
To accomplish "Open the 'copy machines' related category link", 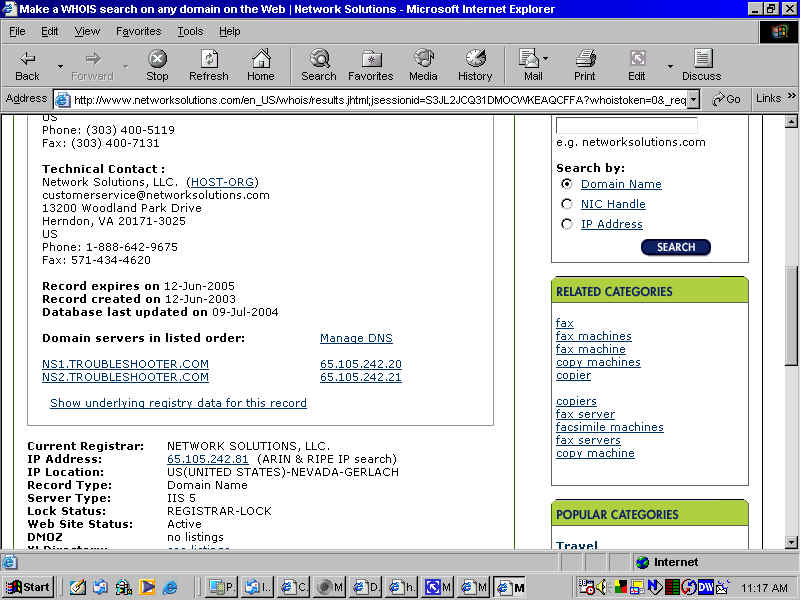I will (x=598, y=362).
